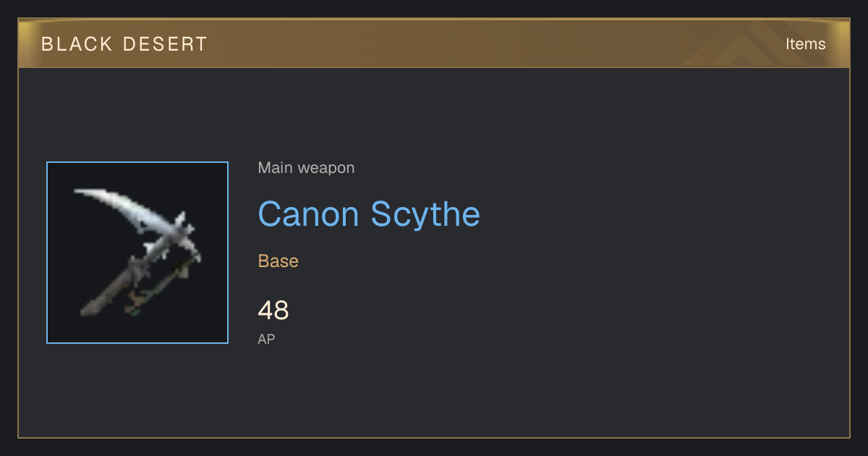This screenshot has width=868, height=456.
Task: Click the BLACK DESERT title text
Action: 124,44
